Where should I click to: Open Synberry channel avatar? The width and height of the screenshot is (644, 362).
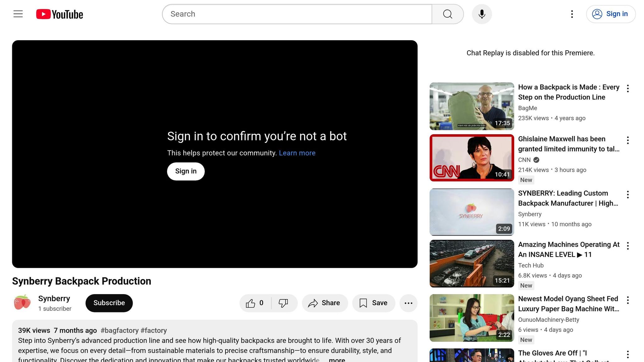[x=22, y=303]
